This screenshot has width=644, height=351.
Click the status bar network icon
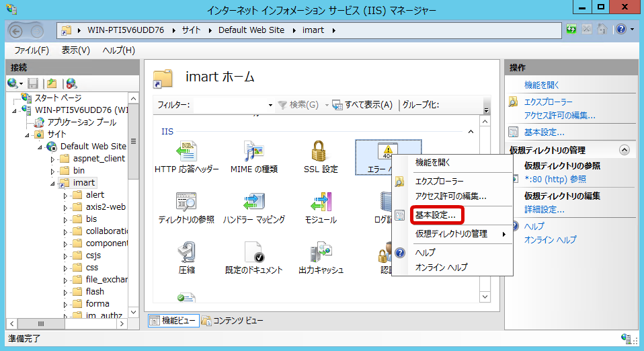click(x=627, y=339)
